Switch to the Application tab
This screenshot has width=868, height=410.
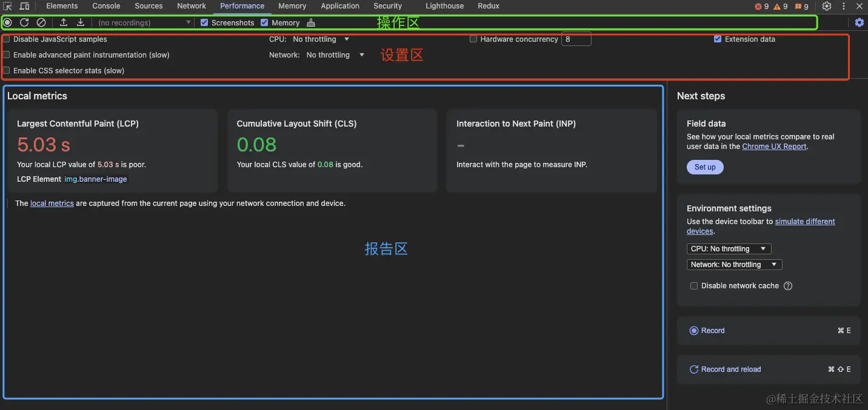(340, 6)
